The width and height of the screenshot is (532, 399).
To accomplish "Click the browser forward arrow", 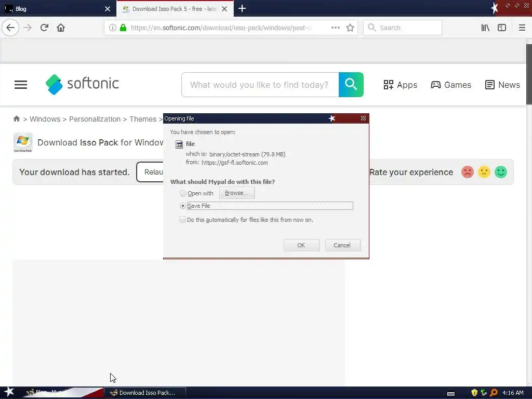I will (28, 28).
